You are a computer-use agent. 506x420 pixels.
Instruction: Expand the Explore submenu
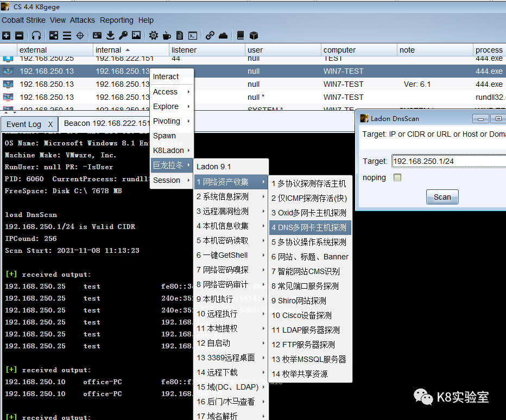pos(172,106)
